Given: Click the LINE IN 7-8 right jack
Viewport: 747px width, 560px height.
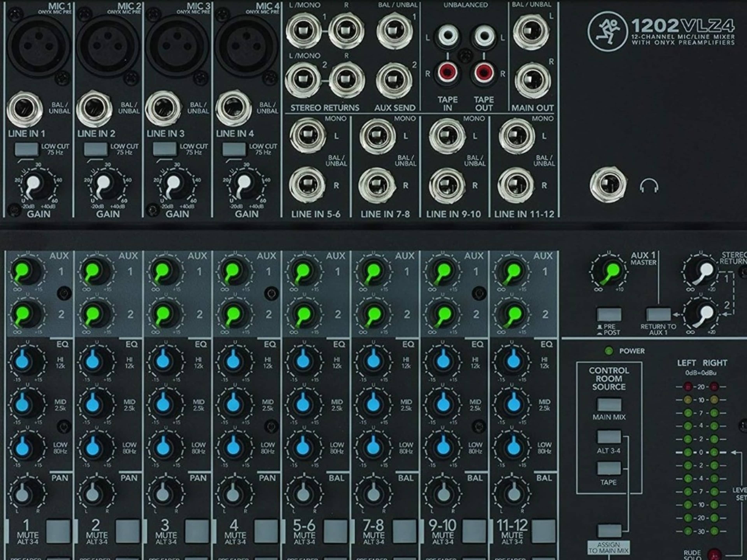Looking at the screenshot, I should pos(377,185).
